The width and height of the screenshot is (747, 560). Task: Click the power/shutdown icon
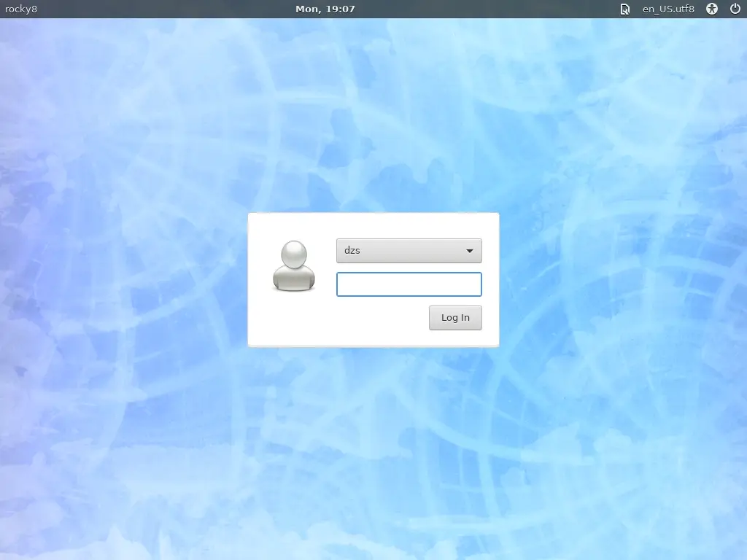[735, 9]
